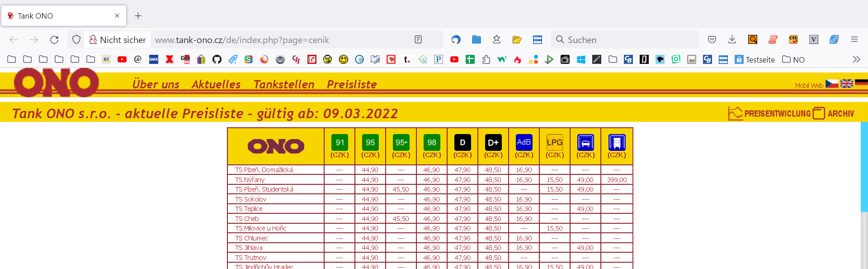Switch site language with Czech flag
The height and width of the screenshot is (269, 868).
(x=831, y=84)
